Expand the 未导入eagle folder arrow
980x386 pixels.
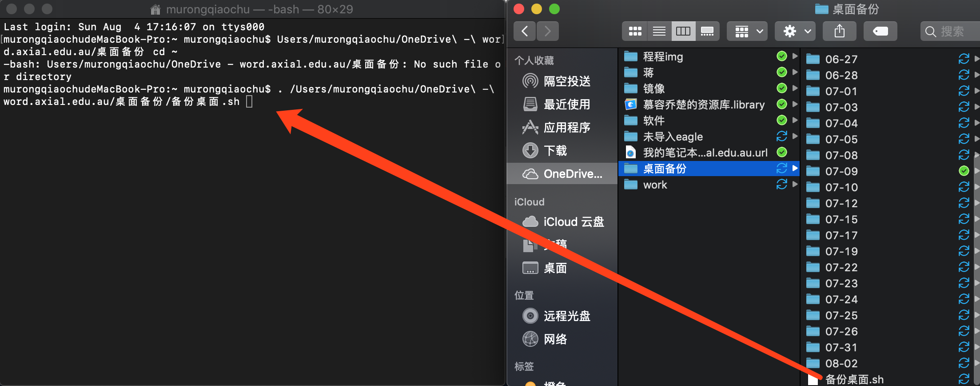point(795,136)
